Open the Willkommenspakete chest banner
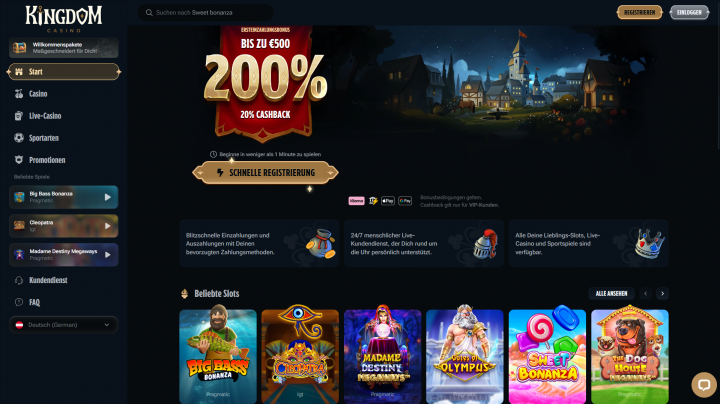Image resolution: width=720 pixels, height=404 pixels. point(63,48)
